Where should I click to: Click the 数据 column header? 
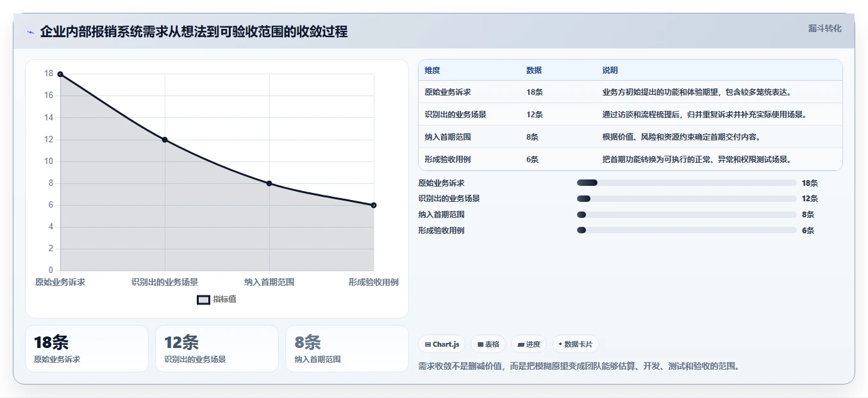pyautogui.click(x=534, y=70)
